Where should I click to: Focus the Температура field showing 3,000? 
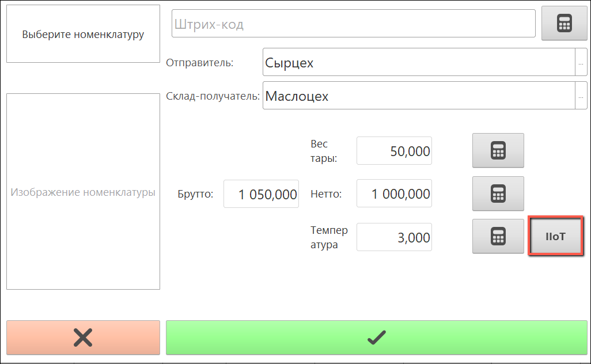pyautogui.click(x=394, y=237)
